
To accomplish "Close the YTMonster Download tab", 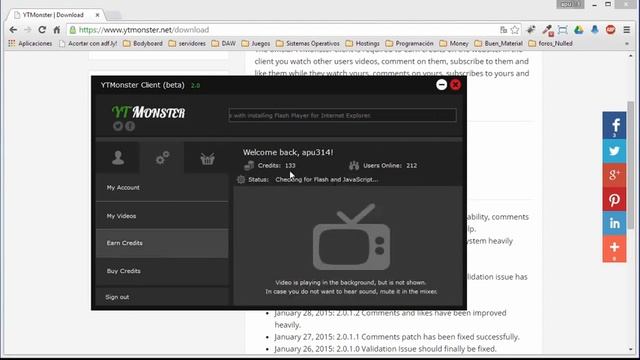I will [x=98, y=15].
